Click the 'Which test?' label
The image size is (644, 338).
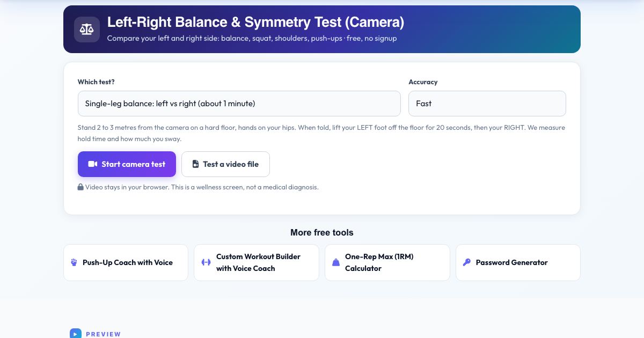pos(96,82)
